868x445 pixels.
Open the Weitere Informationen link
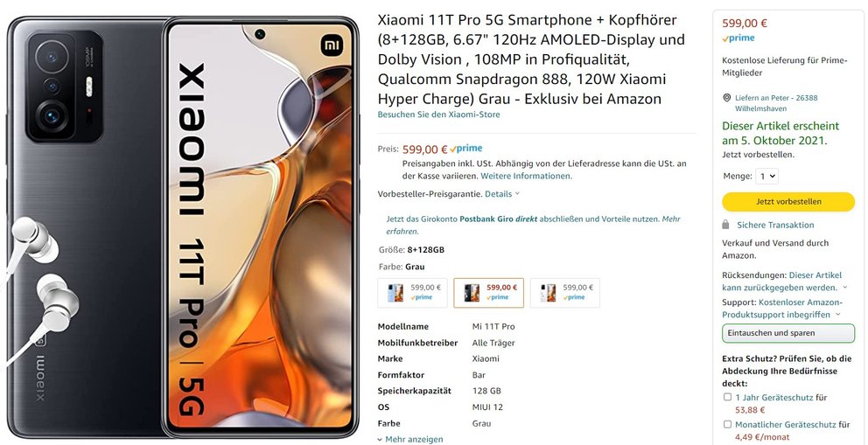[x=527, y=176]
